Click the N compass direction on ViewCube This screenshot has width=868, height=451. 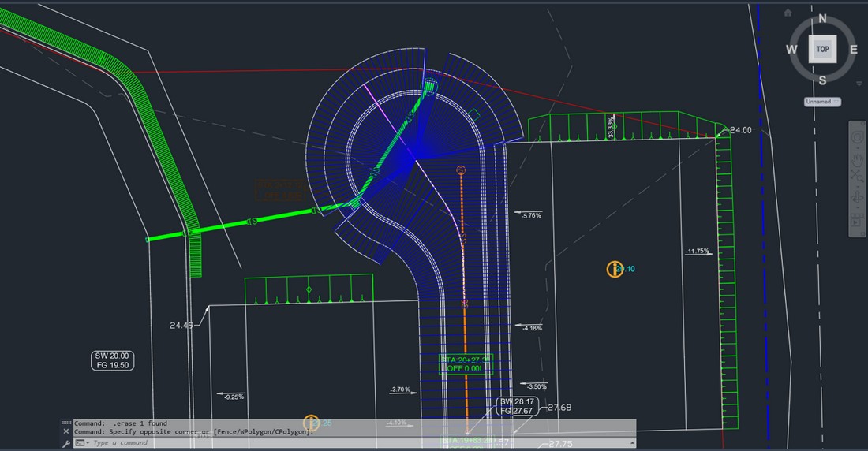click(822, 19)
